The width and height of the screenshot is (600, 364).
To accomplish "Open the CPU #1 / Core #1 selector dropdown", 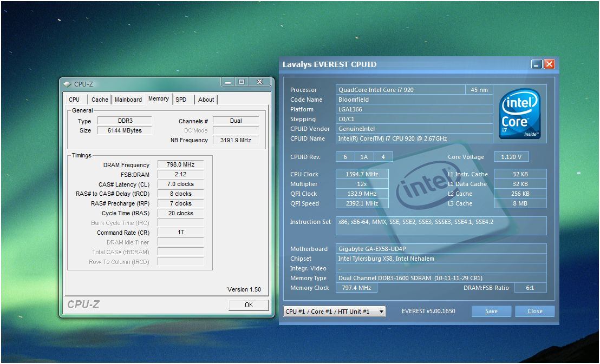I will click(335, 311).
